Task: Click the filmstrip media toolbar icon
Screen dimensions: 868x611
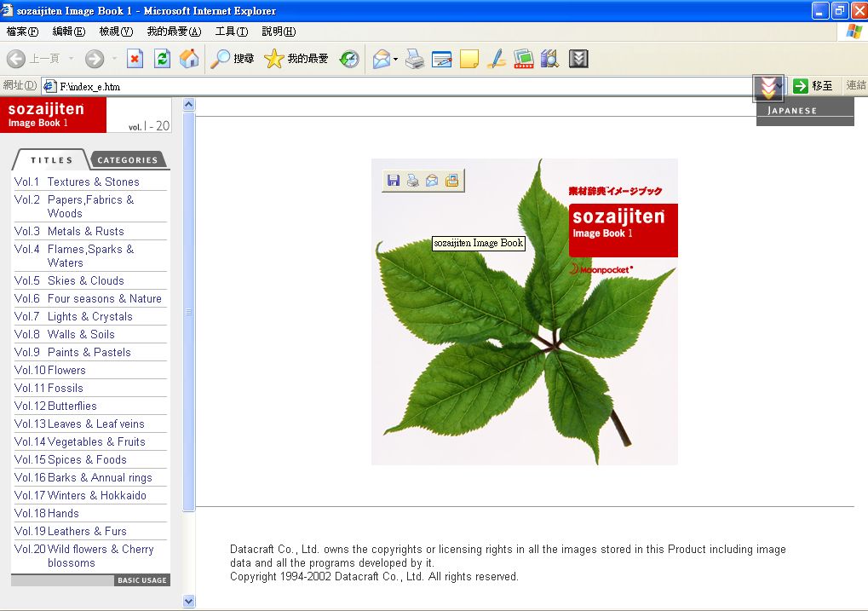Action: pyautogui.click(x=523, y=59)
